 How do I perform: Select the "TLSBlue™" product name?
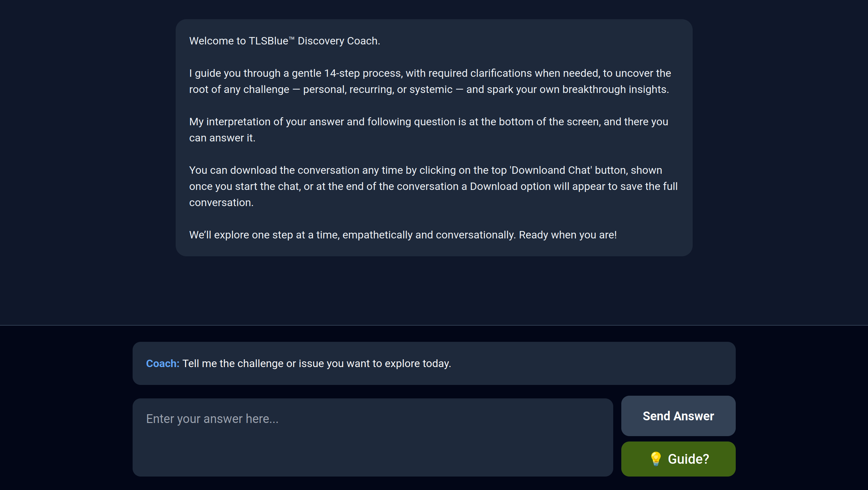271,41
